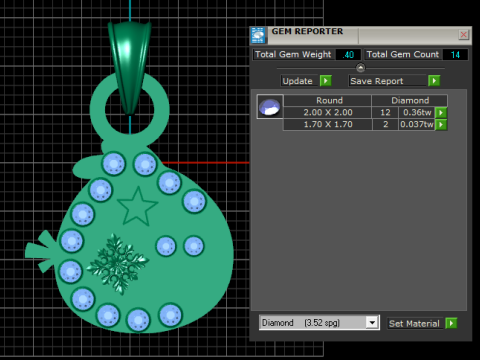
Task: Click green arrow on the 1.70 X 1.70 row
Action: [441, 125]
